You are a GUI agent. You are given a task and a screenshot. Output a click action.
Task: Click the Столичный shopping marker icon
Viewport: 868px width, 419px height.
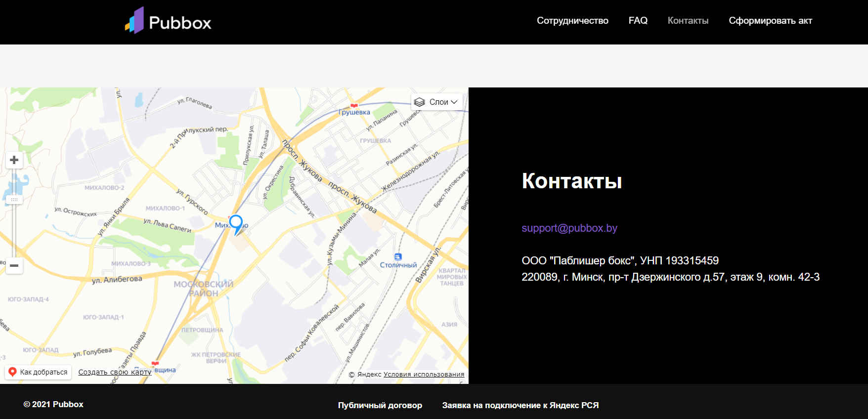[x=398, y=257]
